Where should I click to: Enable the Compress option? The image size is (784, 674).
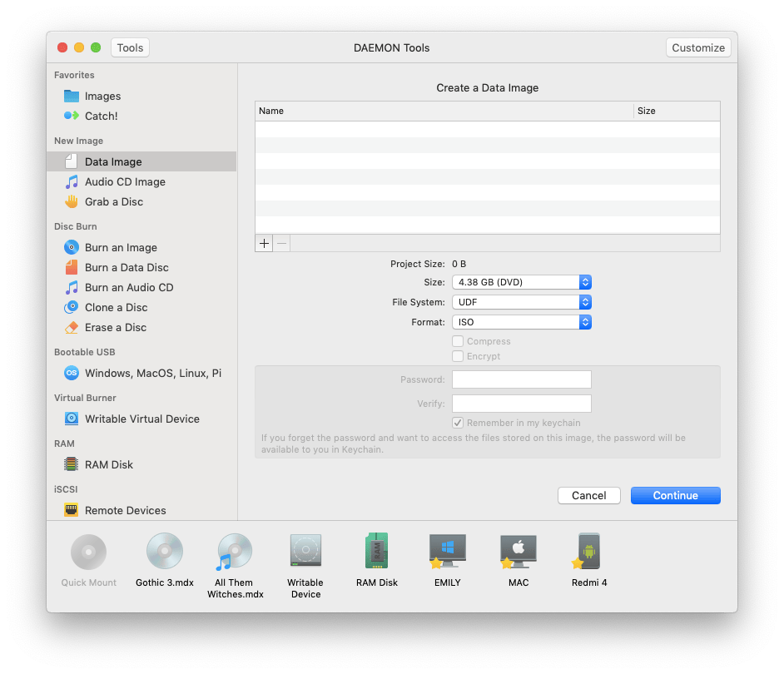(x=458, y=341)
